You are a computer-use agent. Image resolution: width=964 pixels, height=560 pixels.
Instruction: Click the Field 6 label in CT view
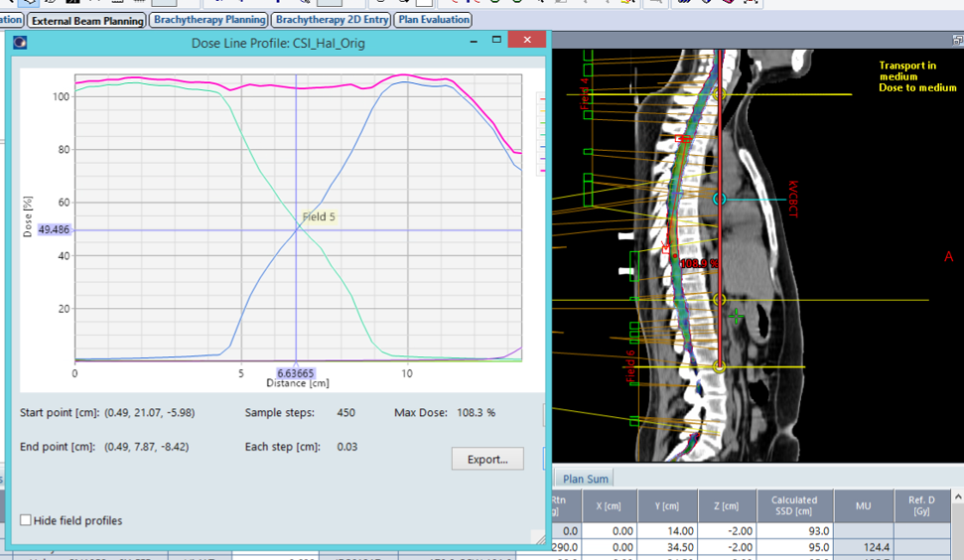630,366
